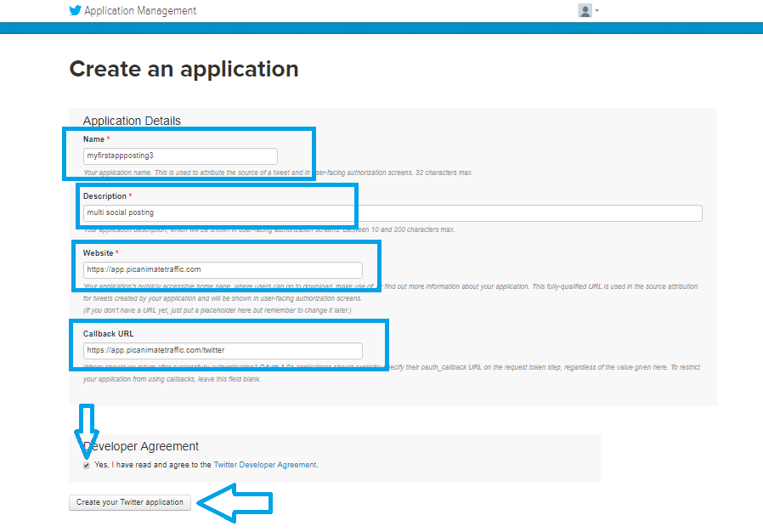Image resolution: width=763 pixels, height=532 pixels.
Task: Click Create your Twitter application button
Action: (x=130, y=502)
